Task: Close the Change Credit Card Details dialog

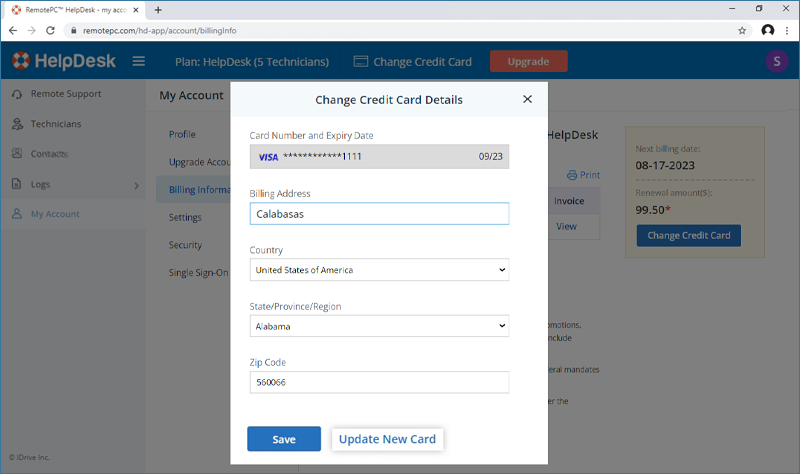Action: coord(527,99)
